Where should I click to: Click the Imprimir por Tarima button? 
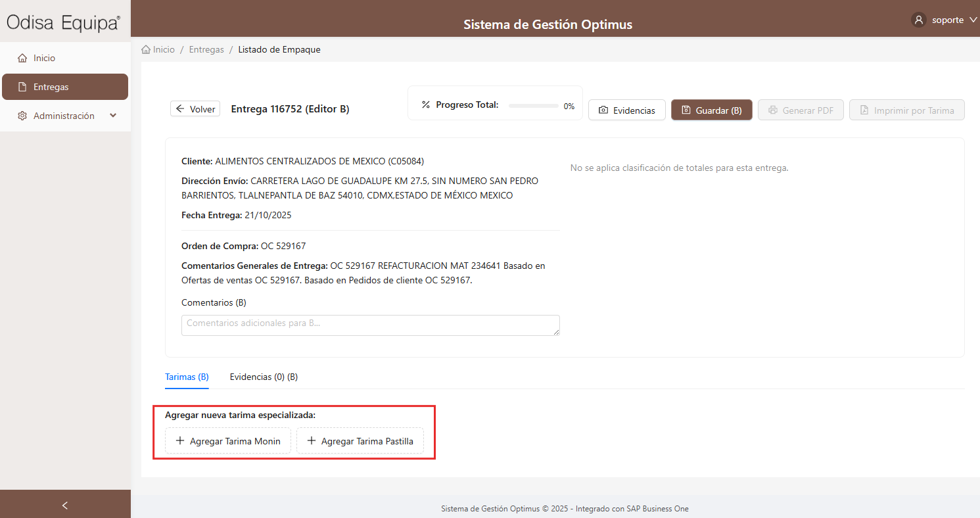907,110
